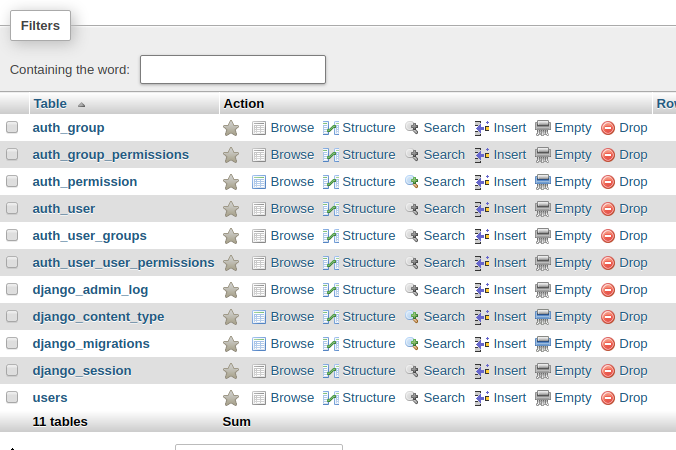Select the users table checkbox
Viewport: 676px width, 450px height.
12,397
